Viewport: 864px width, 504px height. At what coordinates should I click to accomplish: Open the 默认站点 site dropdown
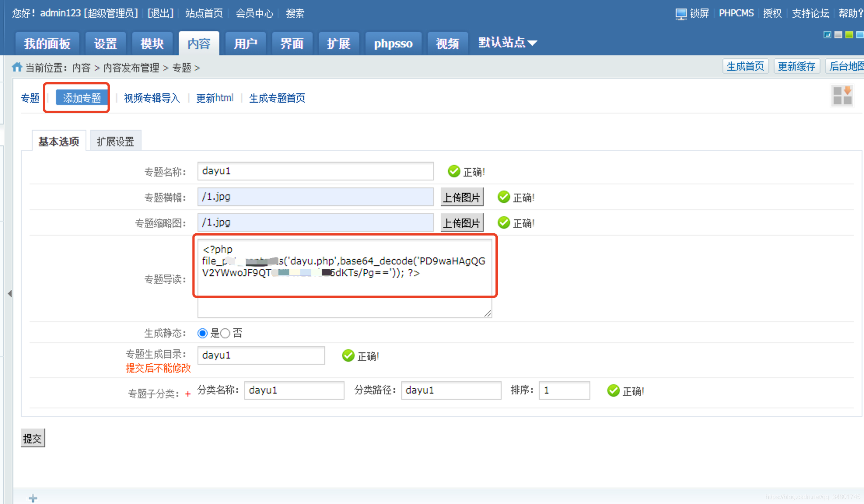[507, 42]
